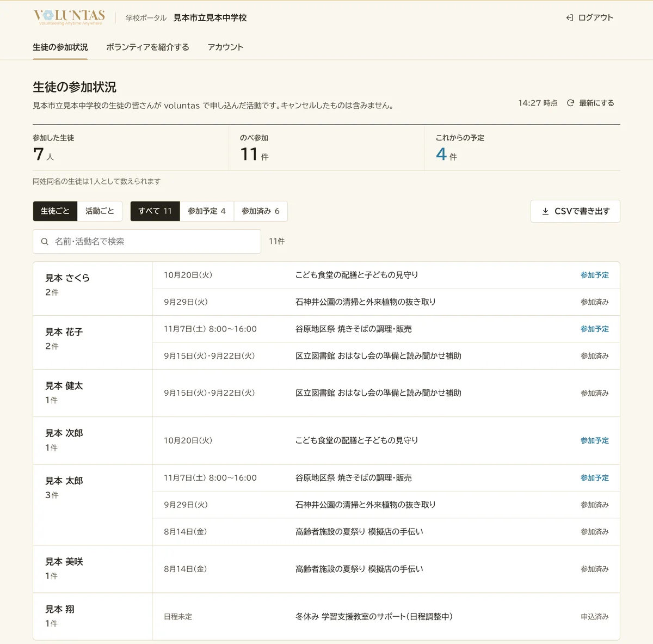
Task: Select student 見本 次郎
Action: click(64, 433)
